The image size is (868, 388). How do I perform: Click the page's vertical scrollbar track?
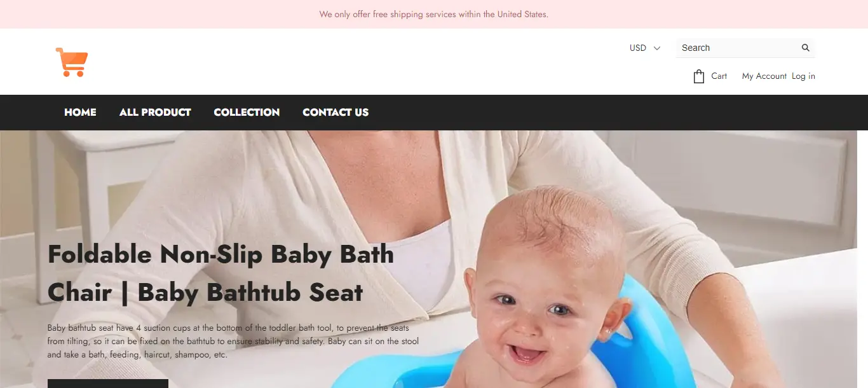tap(862, 259)
